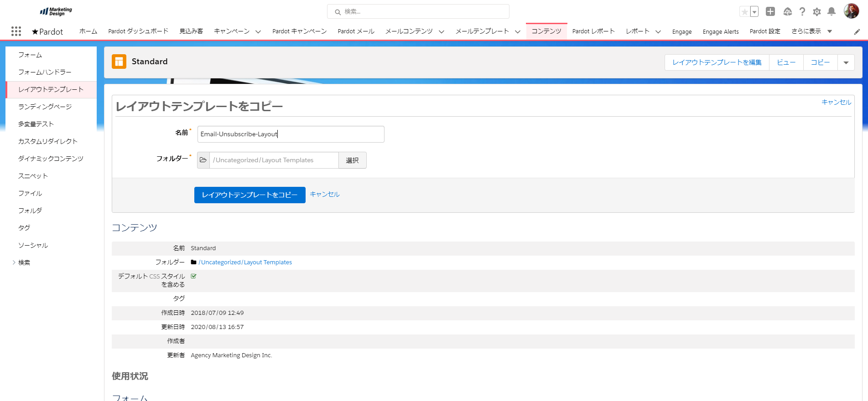Click the user profile avatar
Viewport: 868px width, 401px height.
click(851, 11)
